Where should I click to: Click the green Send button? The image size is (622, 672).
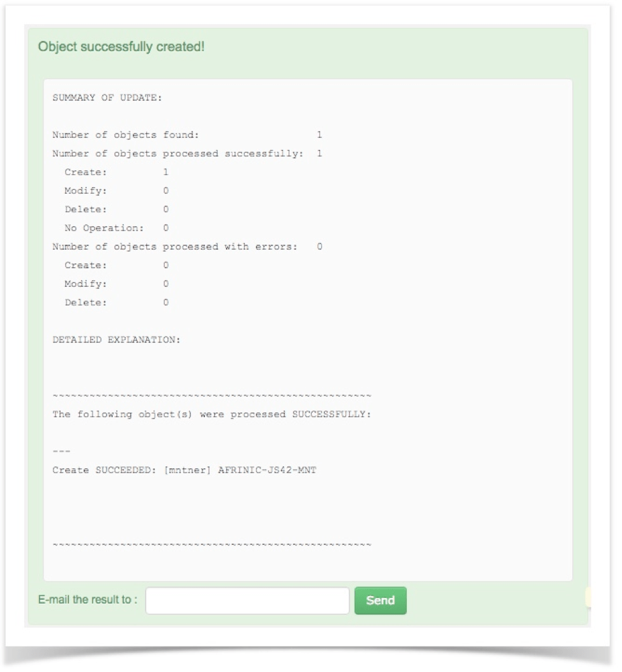coord(380,600)
